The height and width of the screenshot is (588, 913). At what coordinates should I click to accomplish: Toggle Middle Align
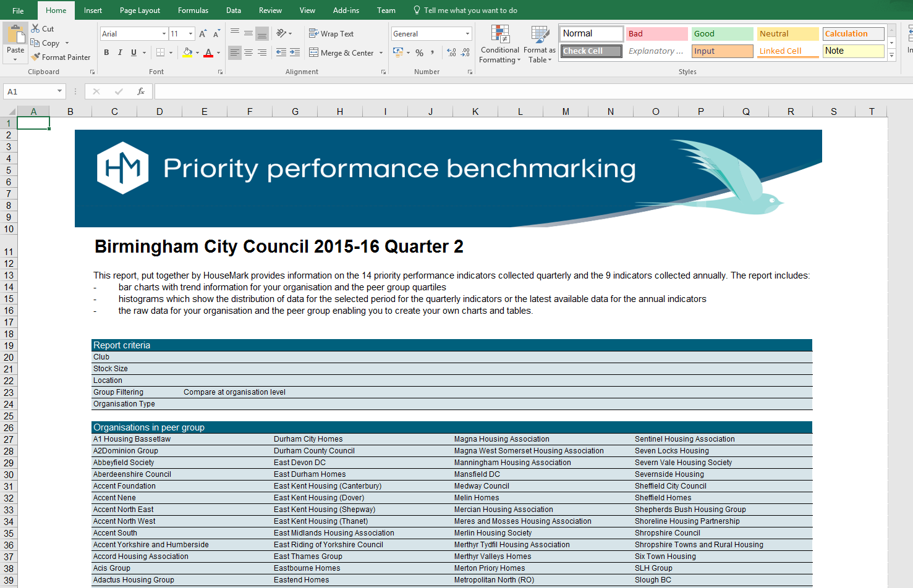click(248, 33)
